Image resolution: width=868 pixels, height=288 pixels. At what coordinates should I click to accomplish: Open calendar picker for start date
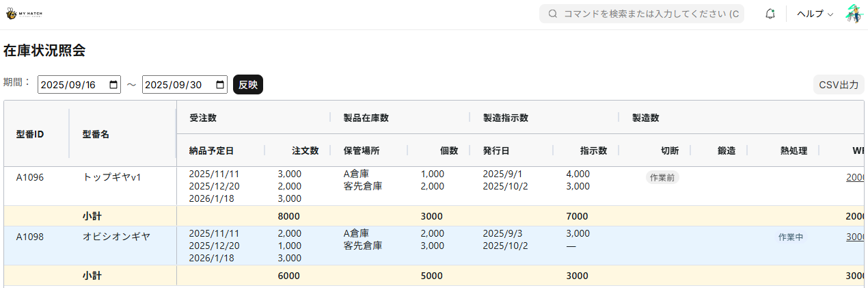click(113, 85)
